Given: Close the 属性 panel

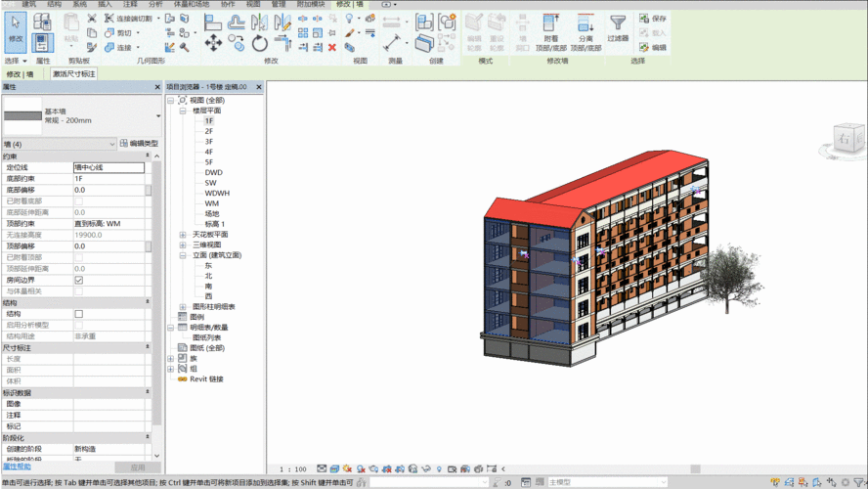Looking at the screenshot, I should 157,87.
